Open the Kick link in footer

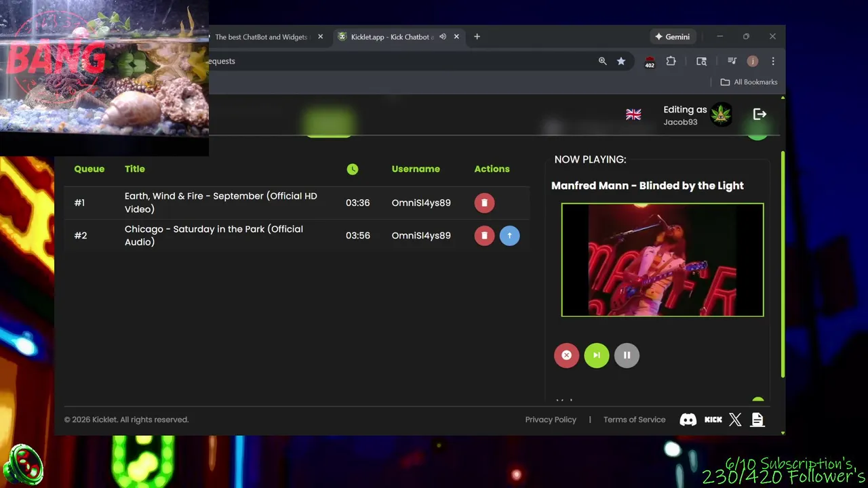tap(713, 420)
